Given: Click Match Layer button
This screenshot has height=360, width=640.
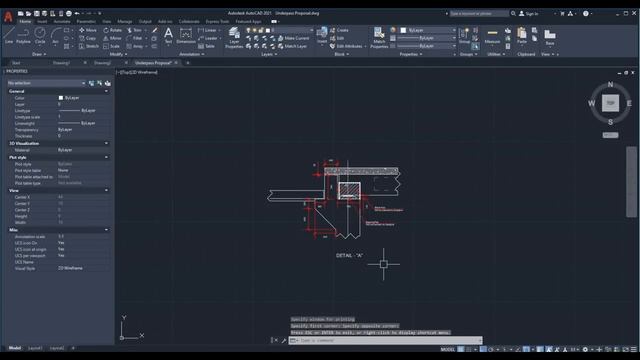Looking at the screenshot, I should (293, 46).
